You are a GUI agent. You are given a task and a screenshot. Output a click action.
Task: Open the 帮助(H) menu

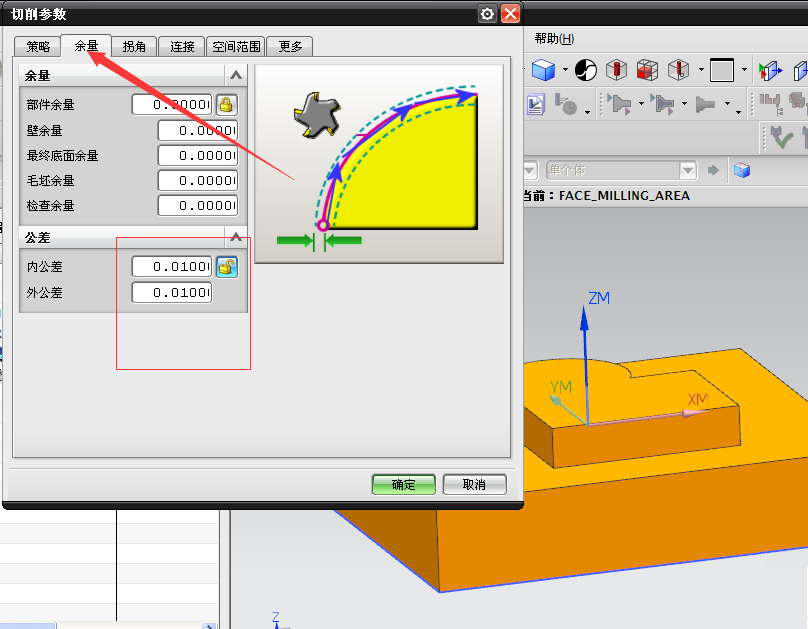(554, 38)
